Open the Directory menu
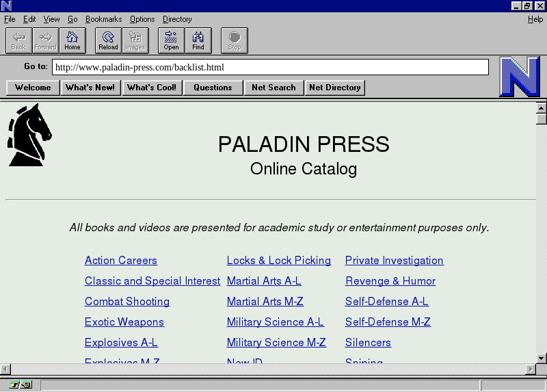The width and height of the screenshot is (547, 392). [x=177, y=19]
